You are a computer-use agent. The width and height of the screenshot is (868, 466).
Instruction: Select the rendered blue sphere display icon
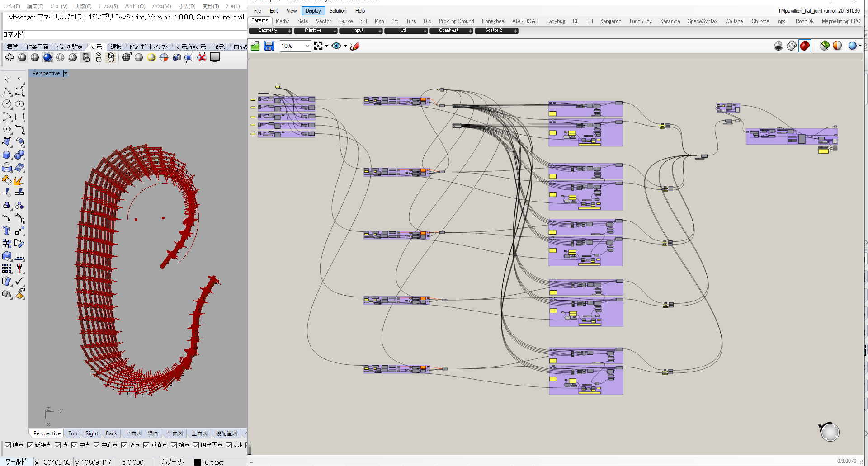pos(47,57)
